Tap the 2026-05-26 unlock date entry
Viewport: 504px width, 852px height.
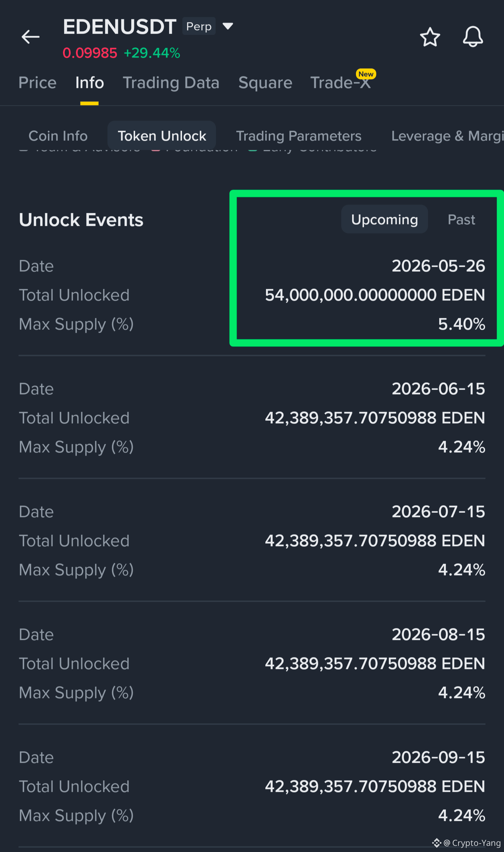click(438, 266)
